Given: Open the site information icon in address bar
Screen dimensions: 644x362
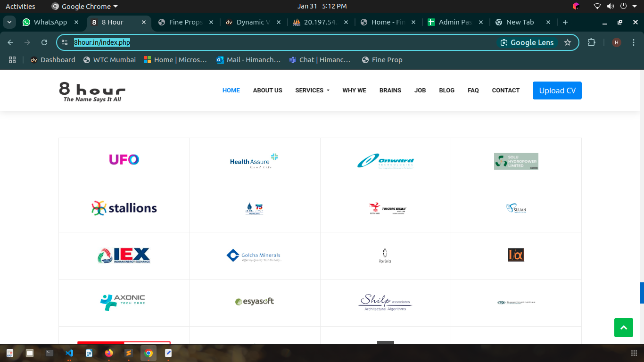Looking at the screenshot, I should (65, 42).
